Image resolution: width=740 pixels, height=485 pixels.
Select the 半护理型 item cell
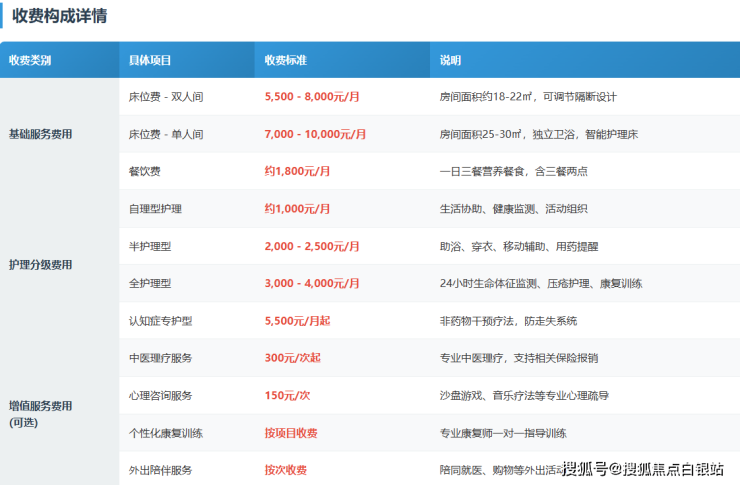click(x=187, y=246)
